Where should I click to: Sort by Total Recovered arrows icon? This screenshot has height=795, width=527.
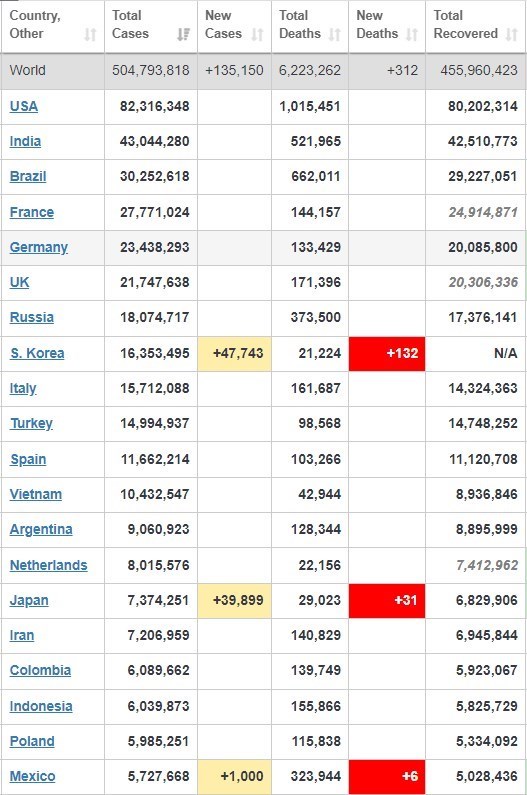coord(512,34)
